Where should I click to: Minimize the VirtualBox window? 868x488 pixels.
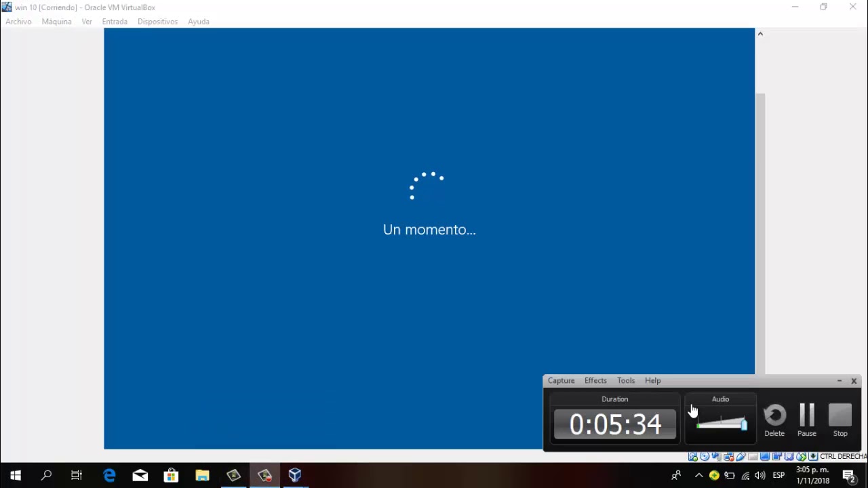tap(795, 7)
